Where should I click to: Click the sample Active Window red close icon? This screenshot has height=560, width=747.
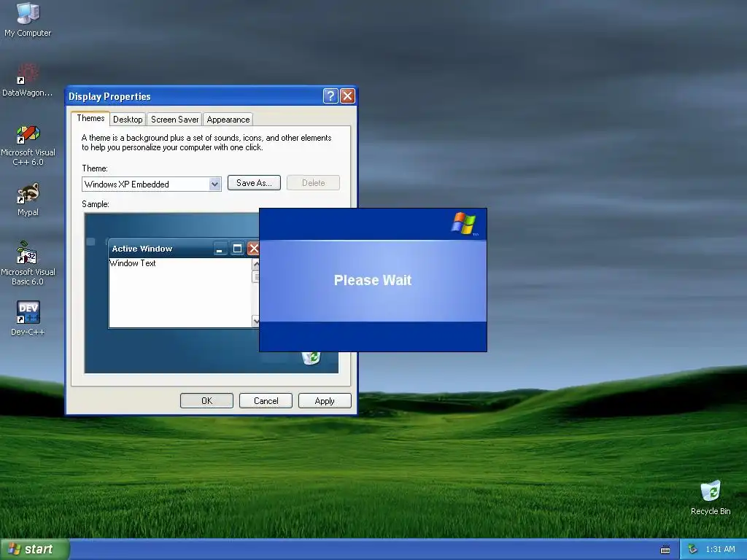[x=253, y=249]
